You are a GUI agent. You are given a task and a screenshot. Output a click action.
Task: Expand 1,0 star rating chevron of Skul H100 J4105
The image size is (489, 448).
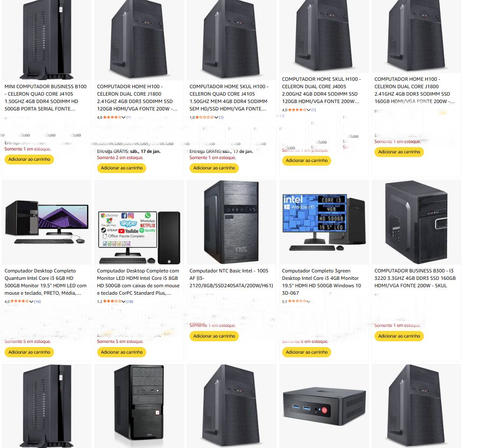point(216,117)
